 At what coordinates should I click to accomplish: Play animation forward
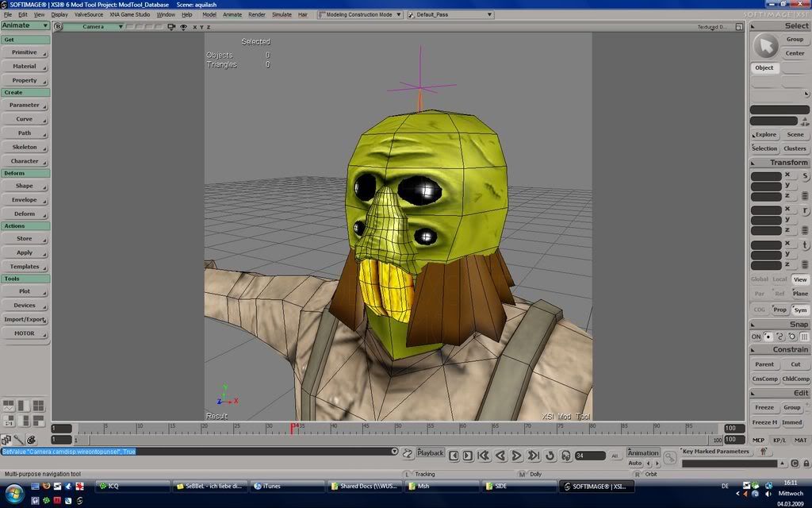(x=516, y=456)
